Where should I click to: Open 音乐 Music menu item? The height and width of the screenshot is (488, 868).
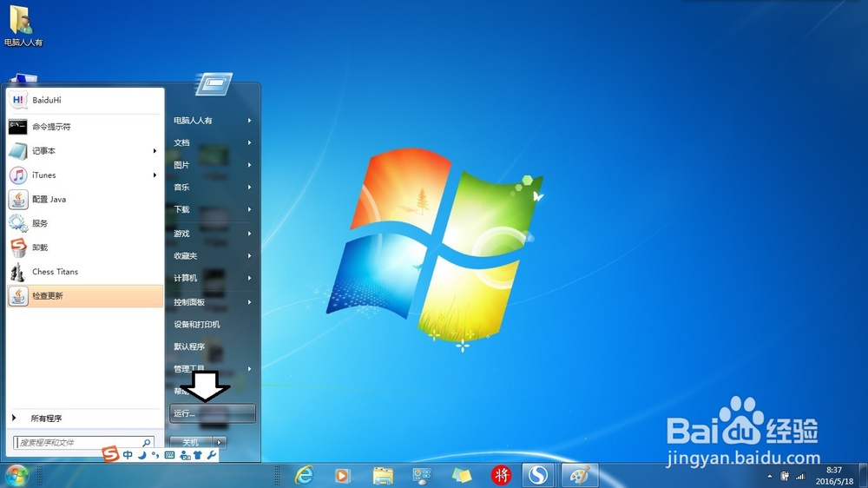pos(213,188)
